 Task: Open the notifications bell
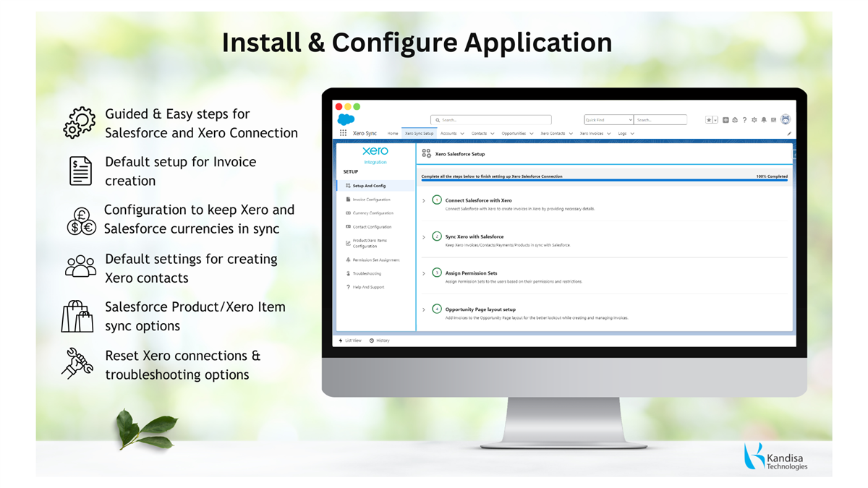pos(764,120)
